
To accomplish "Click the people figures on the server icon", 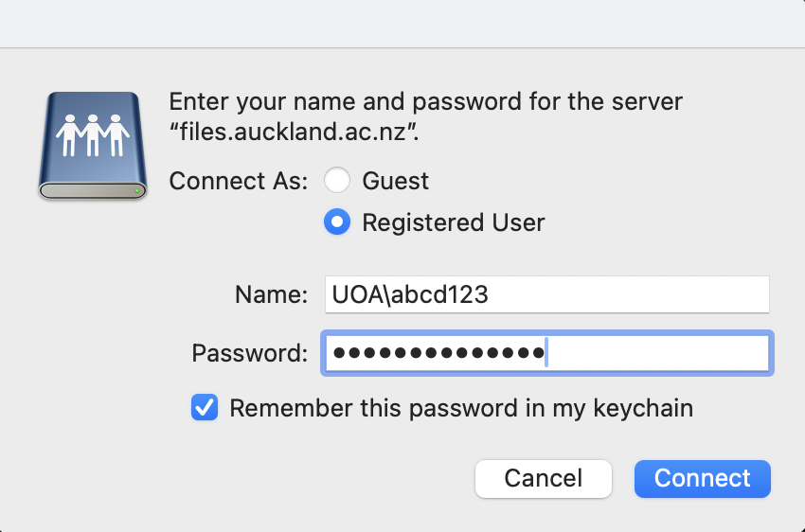I will (93, 135).
